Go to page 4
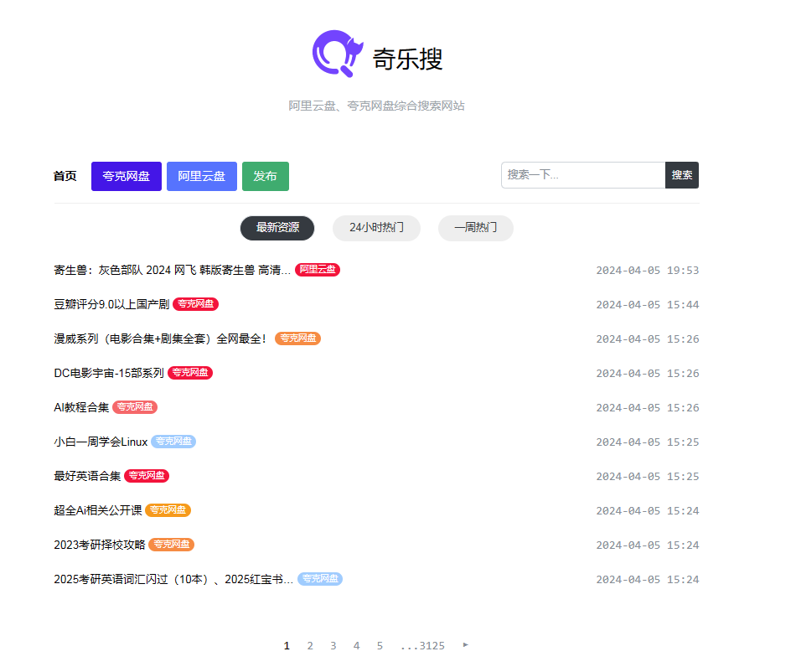This screenshot has height=672, width=796. [x=357, y=646]
